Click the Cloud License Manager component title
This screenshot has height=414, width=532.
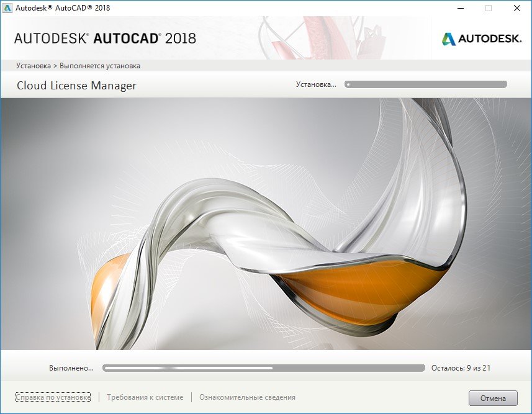point(77,86)
